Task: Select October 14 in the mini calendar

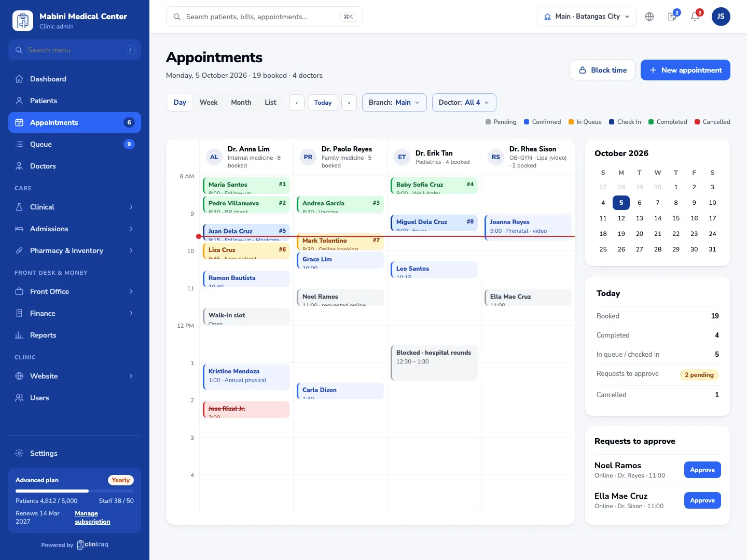Action: point(658,218)
